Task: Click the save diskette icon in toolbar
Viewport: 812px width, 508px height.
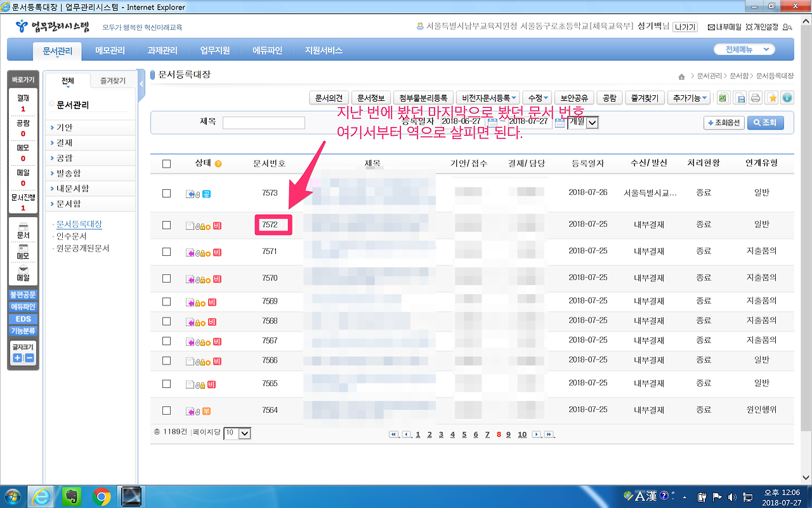Action: (739, 98)
